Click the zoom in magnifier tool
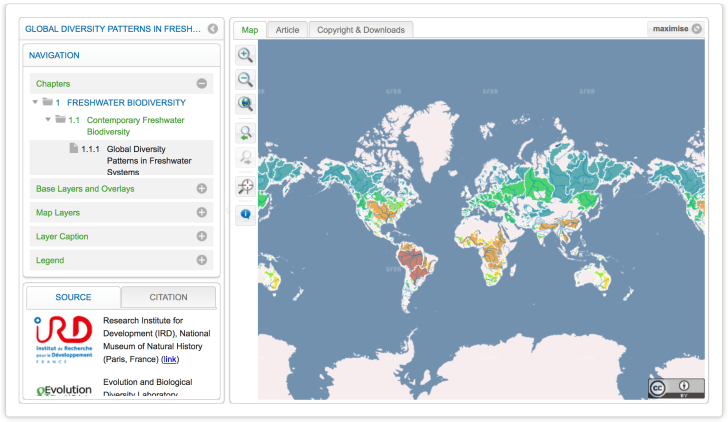 tap(245, 55)
